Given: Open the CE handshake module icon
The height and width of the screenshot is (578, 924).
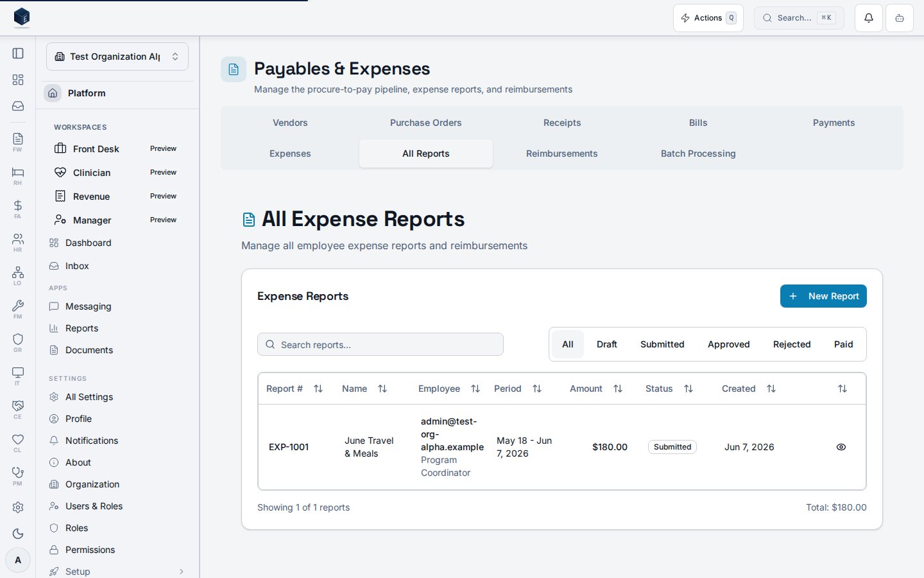Looking at the screenshot, I should pos(18,409).
